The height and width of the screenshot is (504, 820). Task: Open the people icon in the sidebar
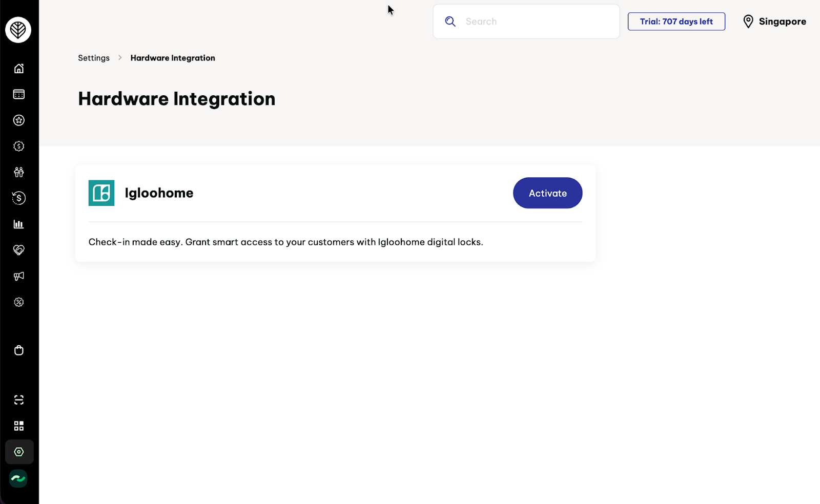point(19,172)
